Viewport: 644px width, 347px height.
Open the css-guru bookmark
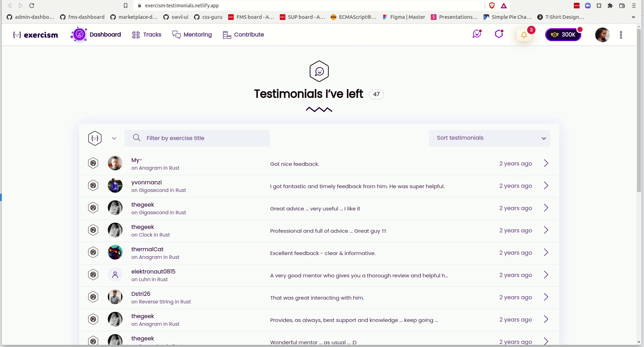click(208, 17)
